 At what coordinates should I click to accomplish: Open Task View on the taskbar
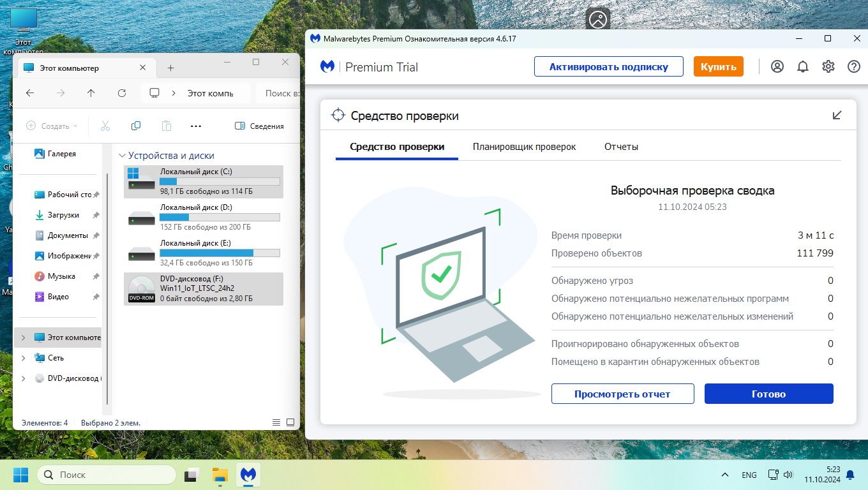pos(191,475)
